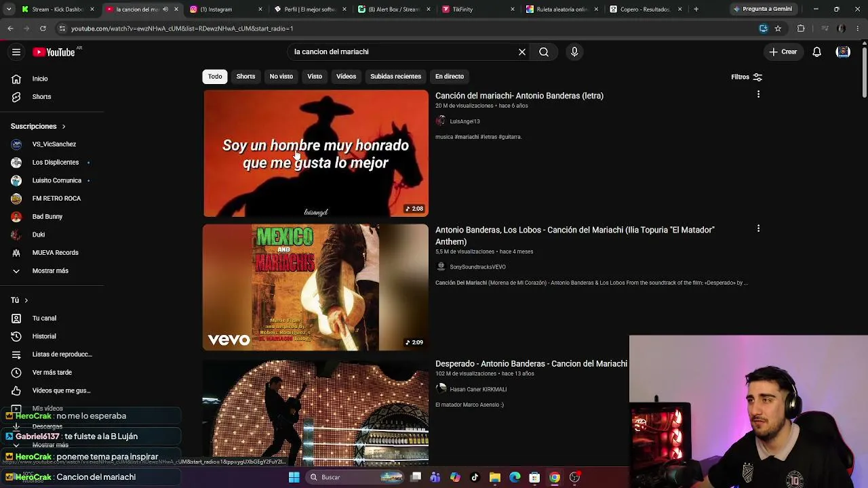
Task: Filter results by Vídeos chip
Action: coord(346,77)
